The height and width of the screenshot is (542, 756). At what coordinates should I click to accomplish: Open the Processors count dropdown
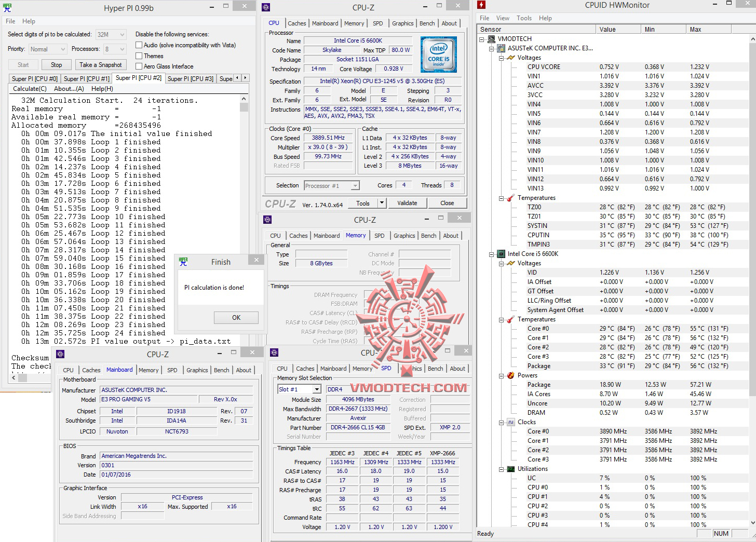pos(115,49)
